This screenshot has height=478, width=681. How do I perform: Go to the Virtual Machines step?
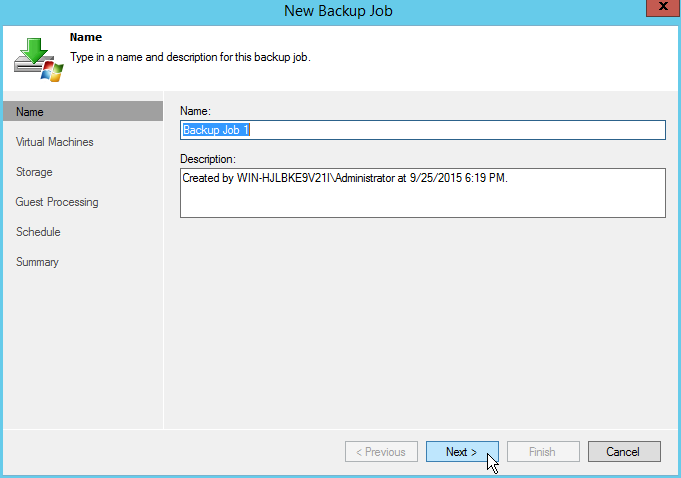pyautogui.click(x=55, y=142)
